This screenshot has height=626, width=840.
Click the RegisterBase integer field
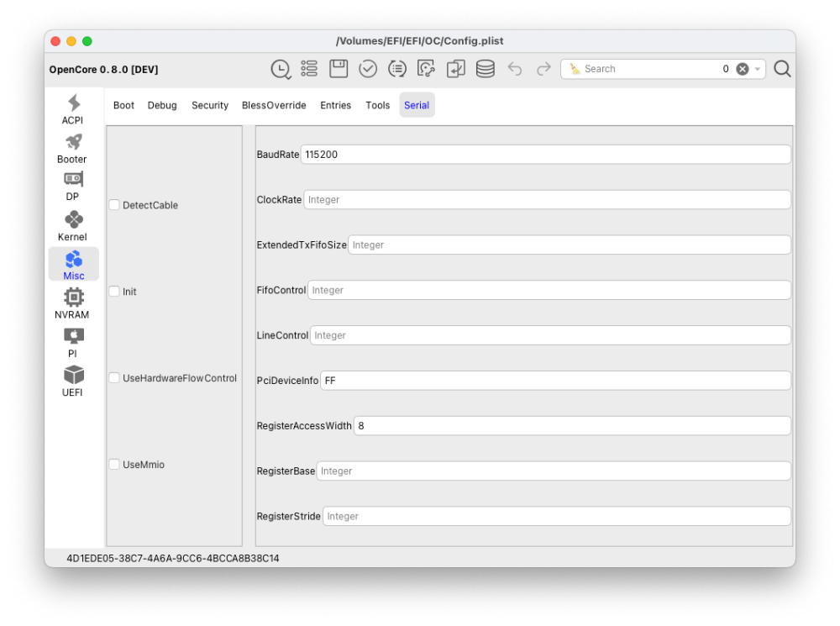point(554,471)
